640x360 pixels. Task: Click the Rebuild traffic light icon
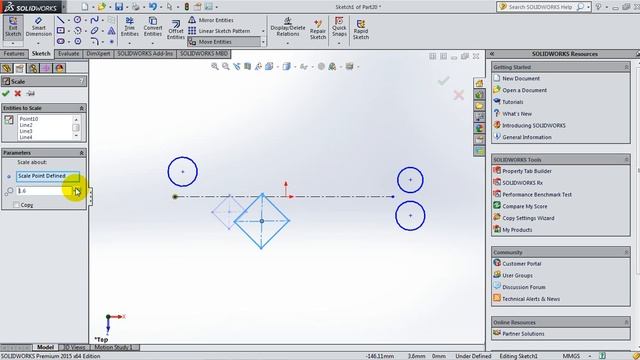pyautogui.click(x=187, y=7)
